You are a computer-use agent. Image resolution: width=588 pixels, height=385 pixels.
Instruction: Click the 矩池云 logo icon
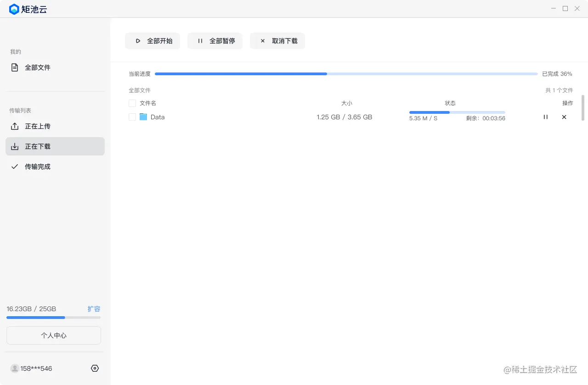[13, 9]
